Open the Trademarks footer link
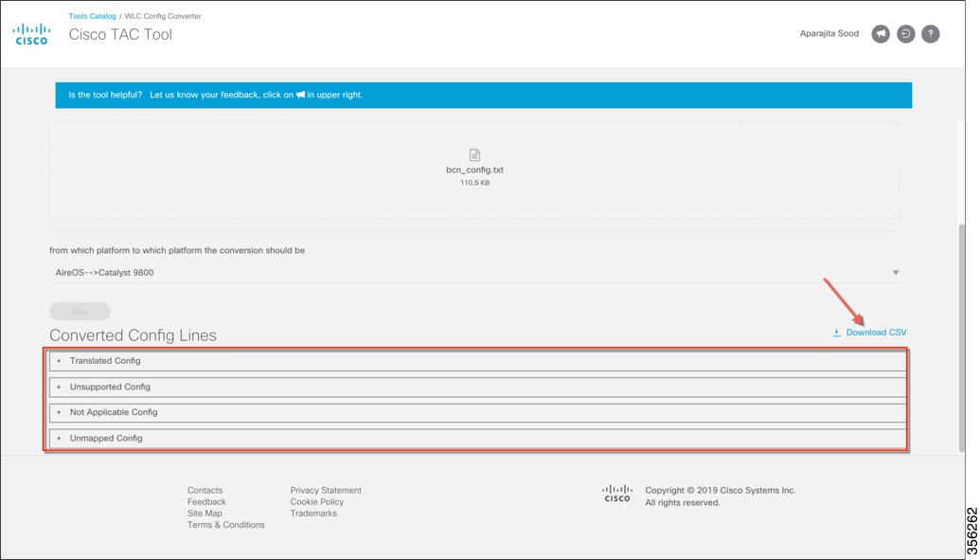 tap(313, 513)
